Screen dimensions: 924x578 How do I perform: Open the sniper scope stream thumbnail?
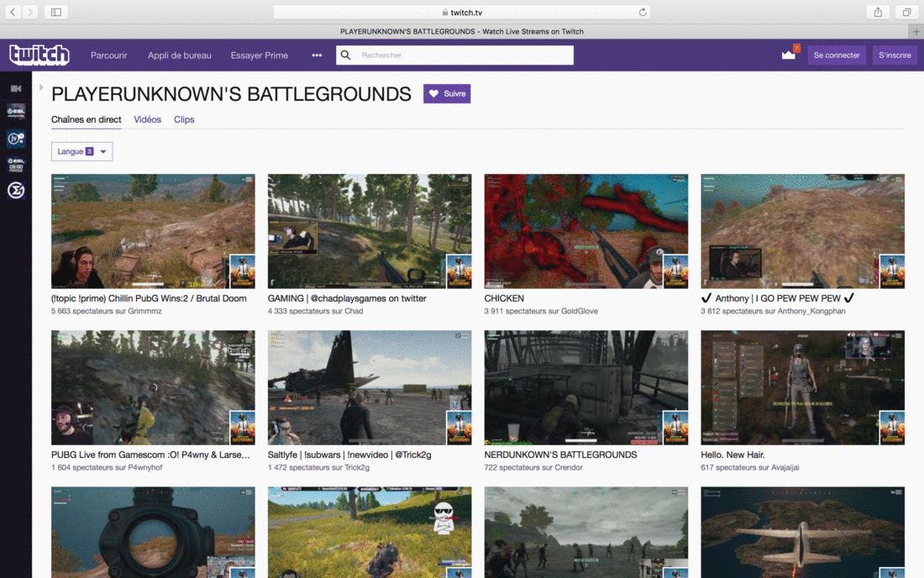[x=153, y=533]
